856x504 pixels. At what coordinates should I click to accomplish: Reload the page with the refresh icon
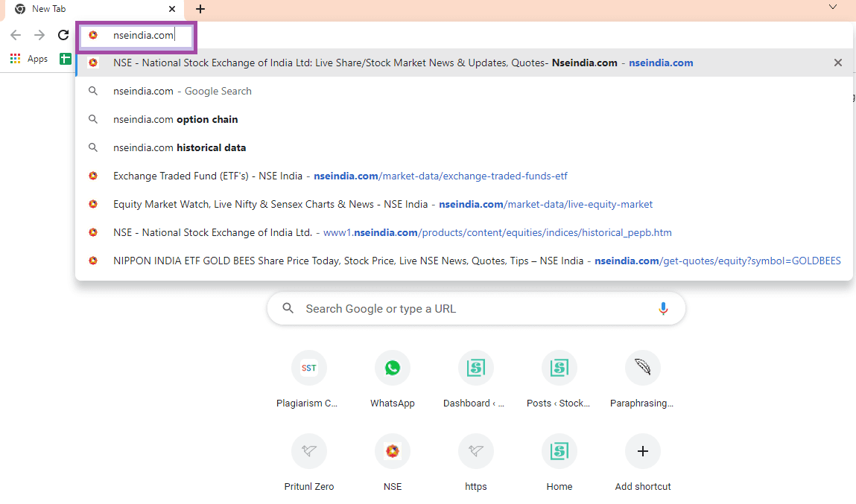(x=63, y=35)
